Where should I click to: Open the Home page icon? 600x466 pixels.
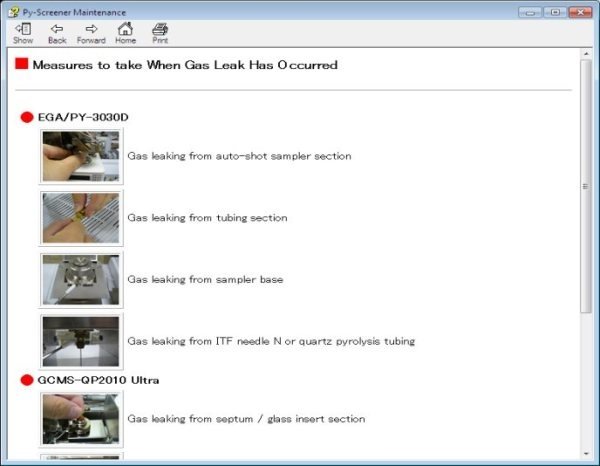125,33
